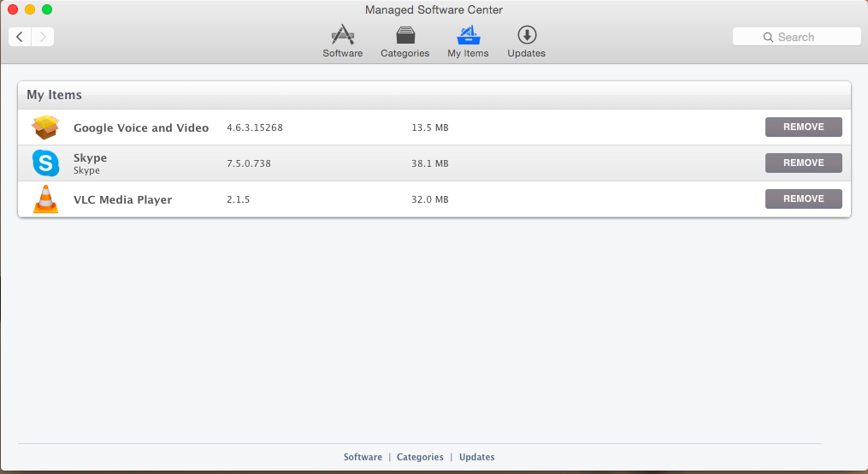Click the Skype subtitle under title
Image resolution: width=868 pixels, height=474 pixels.
pos(87,170)
